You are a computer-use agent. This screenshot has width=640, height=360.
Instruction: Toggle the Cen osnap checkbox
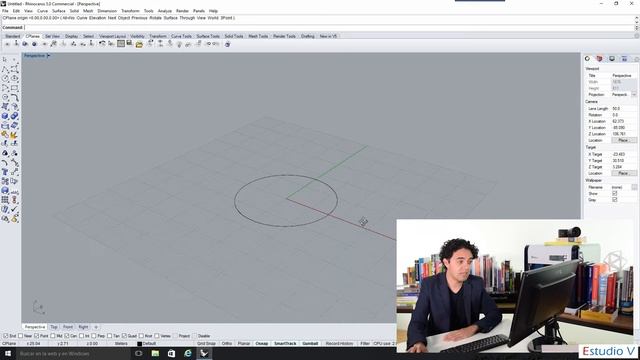tap(67, 336)
